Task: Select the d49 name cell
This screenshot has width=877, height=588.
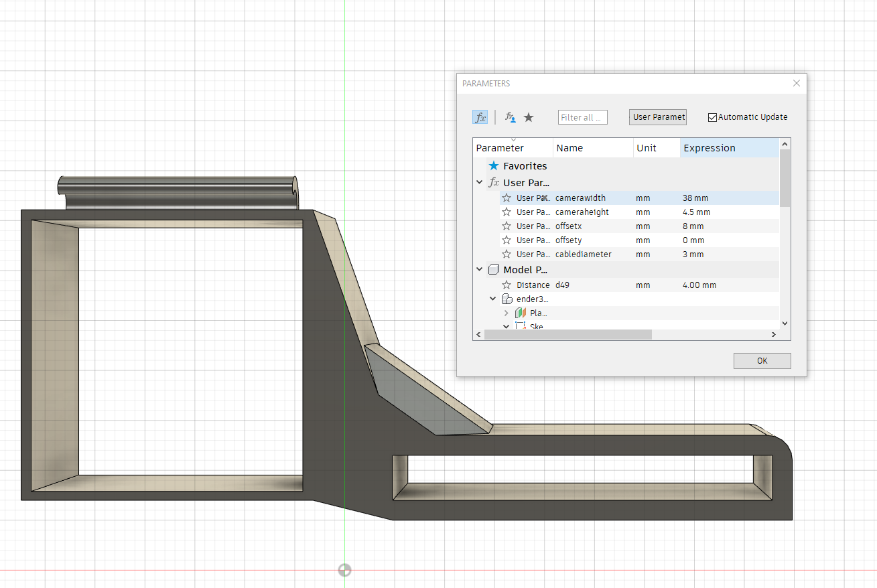Action: click(562, 285)
